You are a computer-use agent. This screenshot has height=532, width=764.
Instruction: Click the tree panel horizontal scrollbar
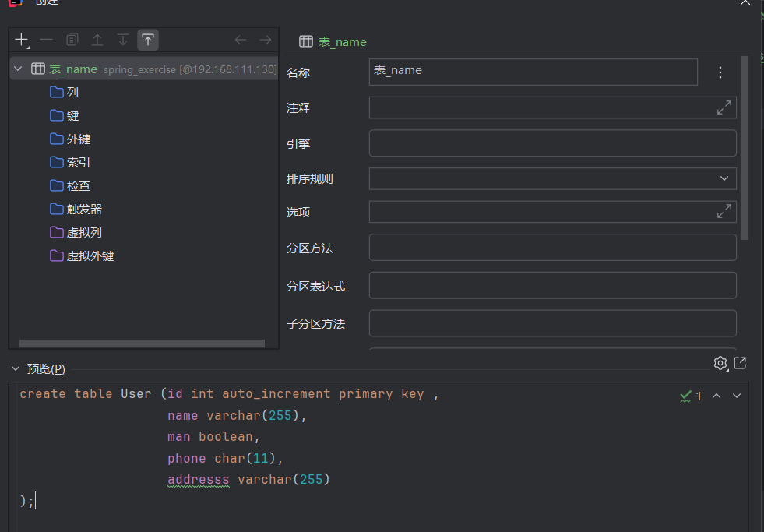click(x=142, y=344)
